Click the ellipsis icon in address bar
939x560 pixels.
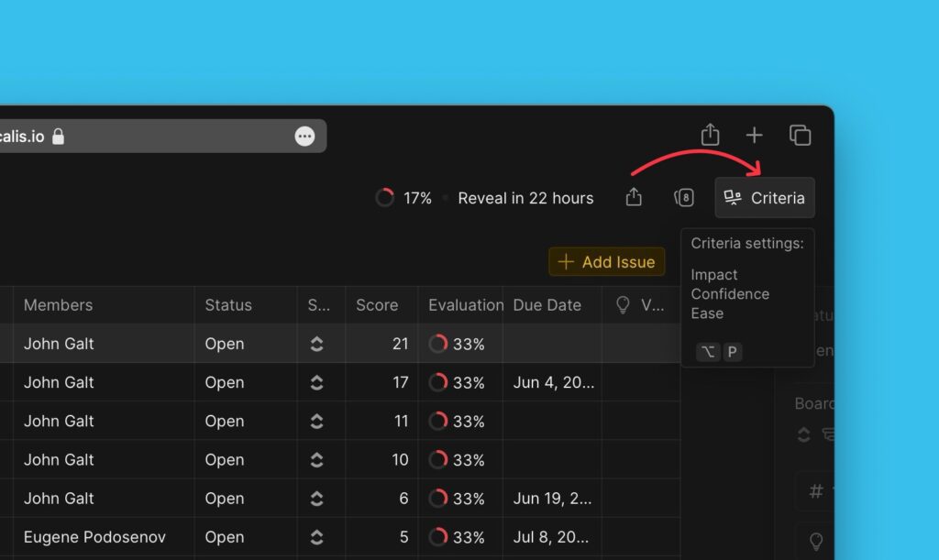point(304,137)
